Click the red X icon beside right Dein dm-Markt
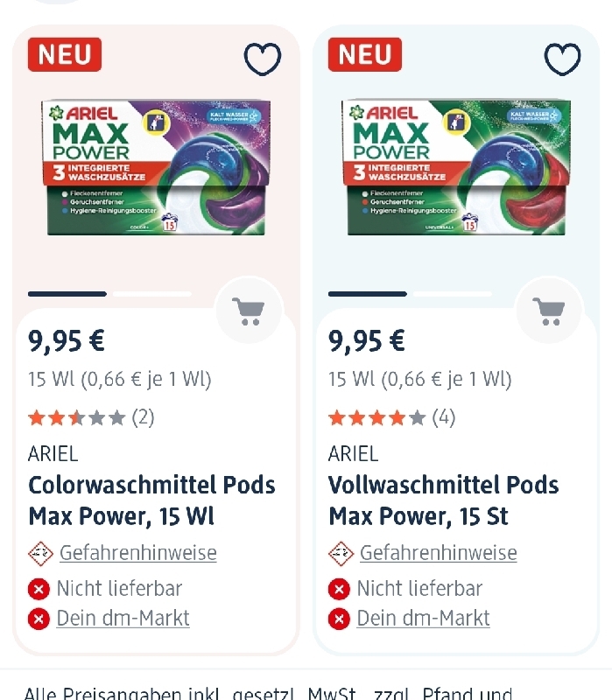Image resolution: width=612 pixels, height=700 pixels. coord(339,619)
